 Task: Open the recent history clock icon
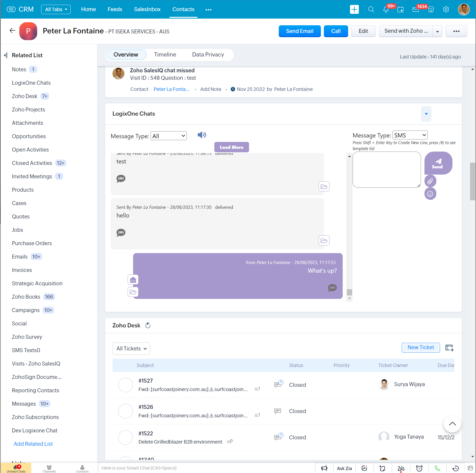(455, 468)
